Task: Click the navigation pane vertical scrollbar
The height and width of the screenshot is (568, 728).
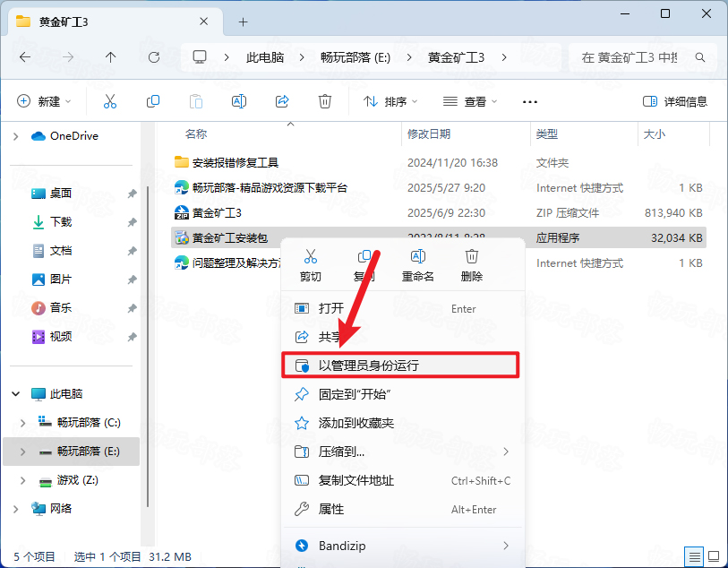Action: [148, 346]
